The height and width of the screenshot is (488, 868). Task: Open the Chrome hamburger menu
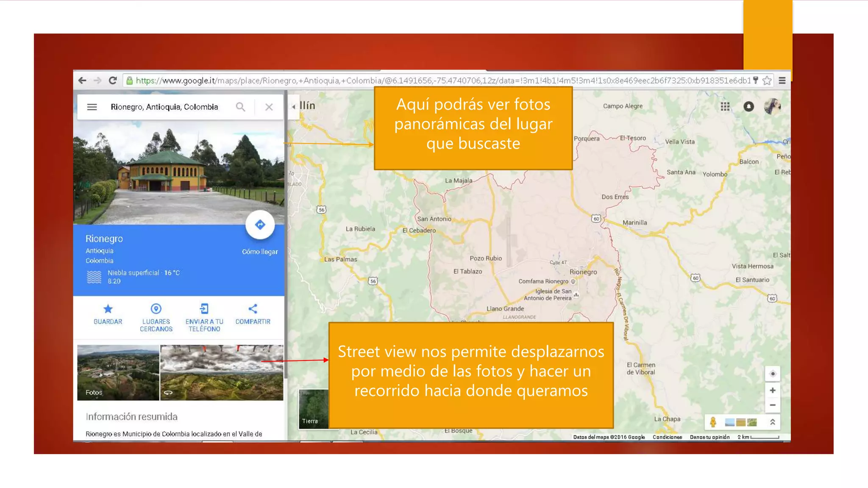pos(782,80)
